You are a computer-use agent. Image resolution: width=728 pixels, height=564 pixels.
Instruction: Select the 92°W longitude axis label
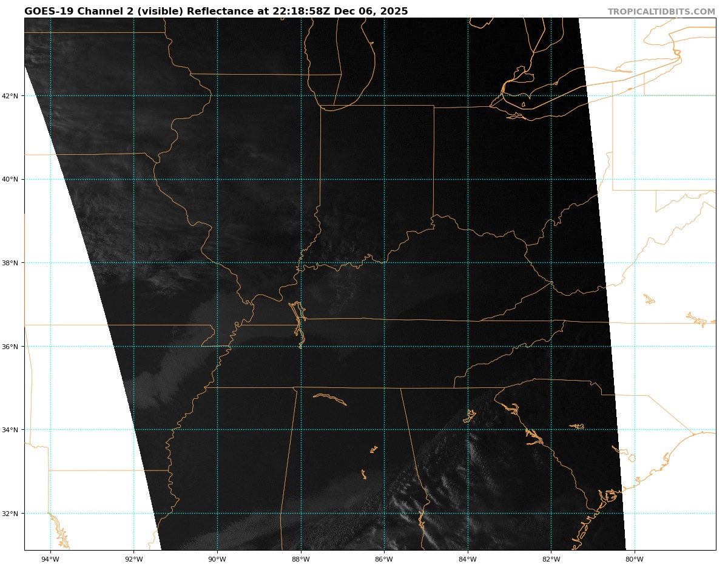point(133,559)
